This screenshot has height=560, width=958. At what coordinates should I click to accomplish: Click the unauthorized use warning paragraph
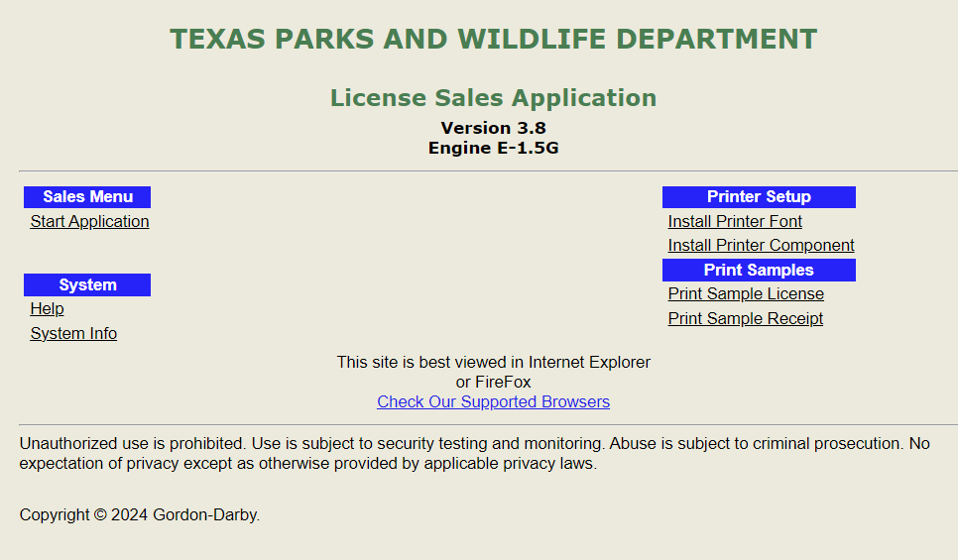(474, 453)
